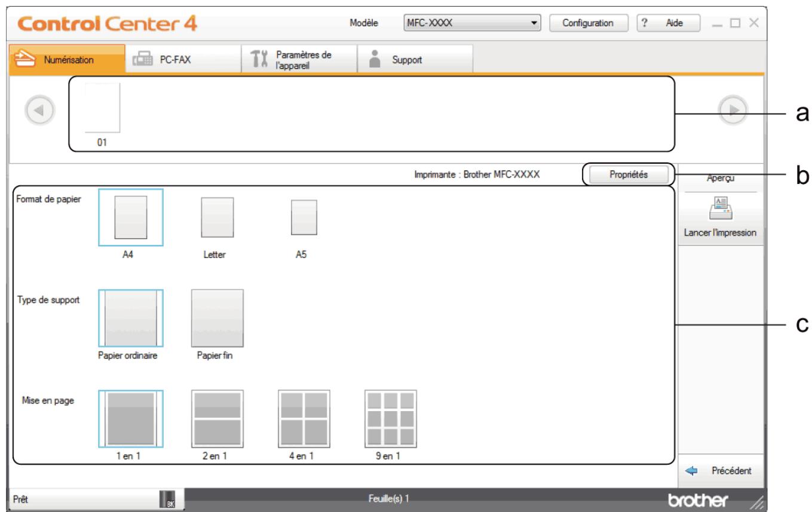Click the Prêt status text
This screenshot has height=512, width=812.
click(x=19, y=499)
